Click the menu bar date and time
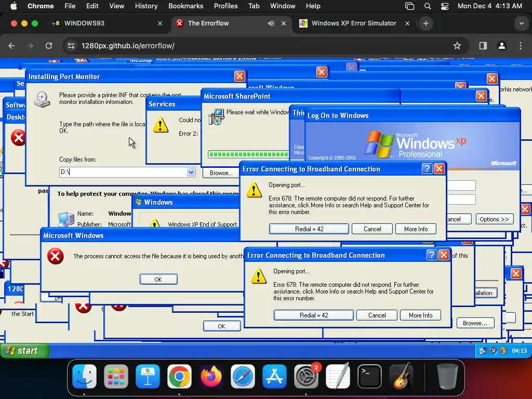The width and height of the screenshot is (532, 399). pos(489,6)
